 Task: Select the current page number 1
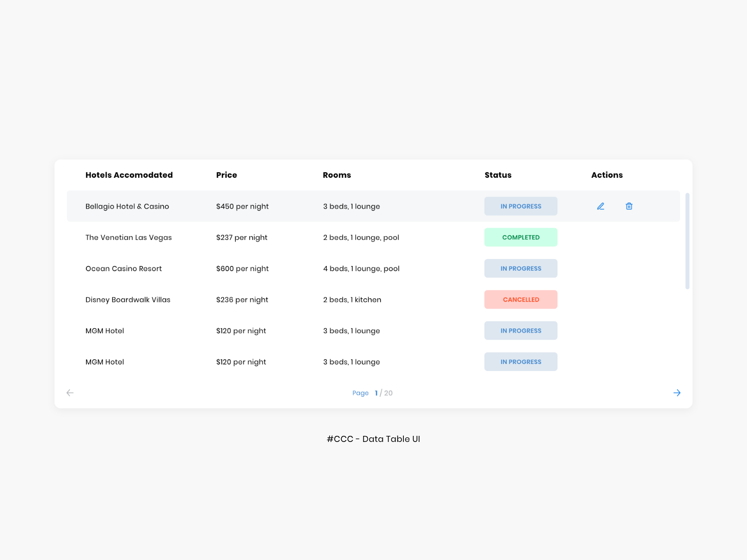376,392
